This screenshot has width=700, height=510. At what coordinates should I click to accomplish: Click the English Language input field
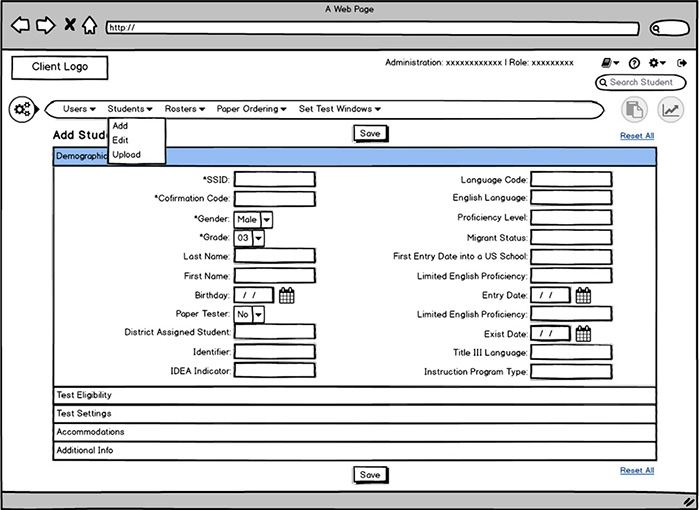tap(571, 198)
